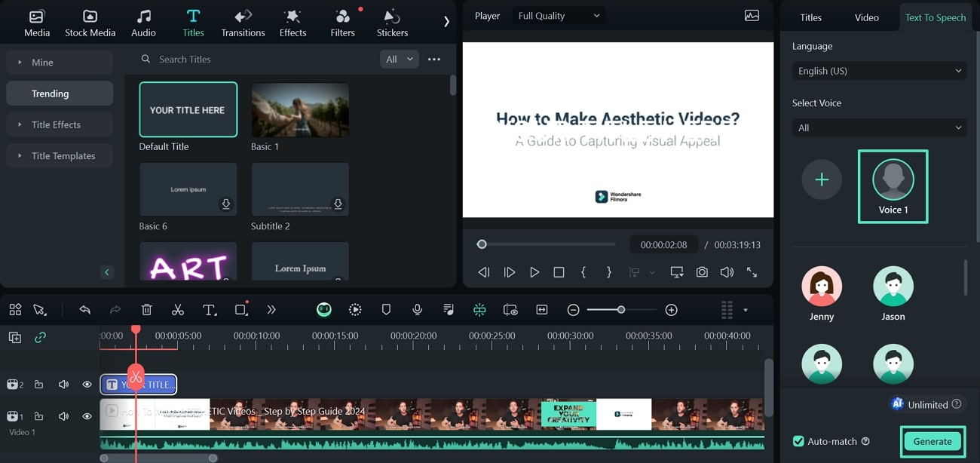
Task: Download the Subtitle 2 title
Action: pyautogui.click(x=338, y=204)
